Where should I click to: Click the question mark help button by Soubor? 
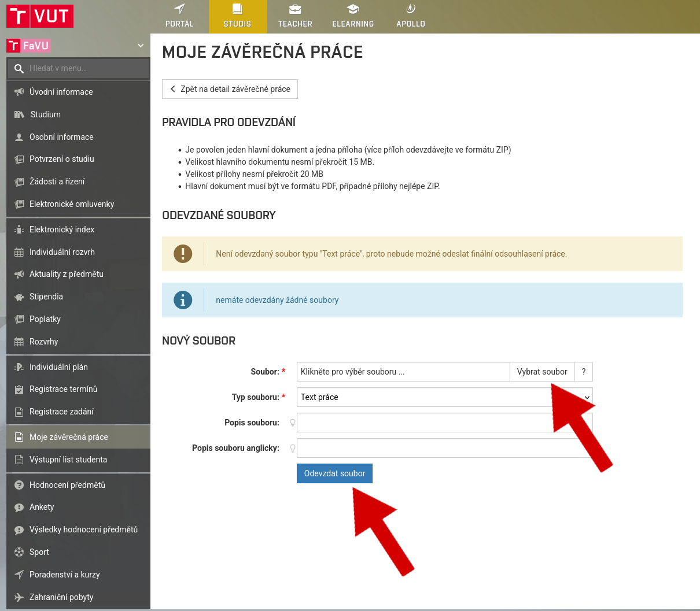[x=584, y=372]
